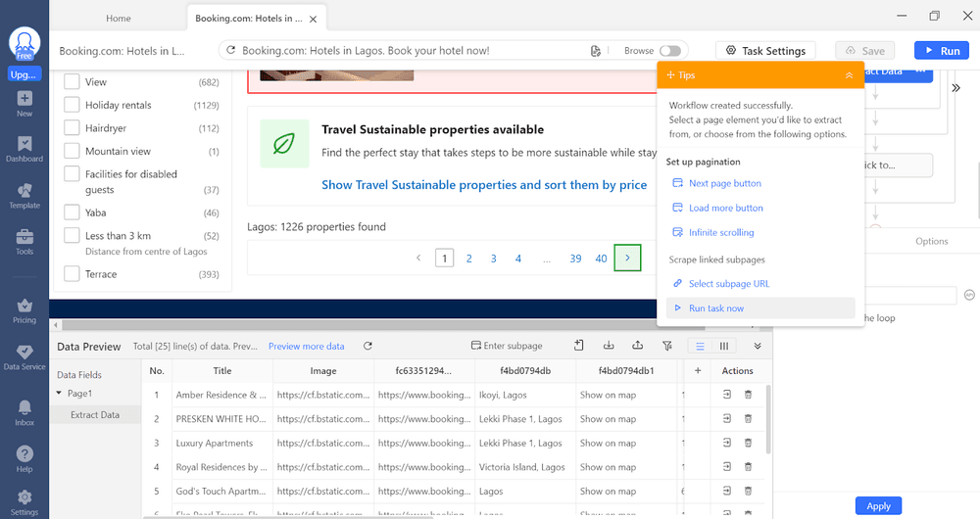The height and width of the screenshot is (519, 980).
Task: Click the data table vertical scrollbar
Action: pyautogui.click(x=768, y=420)
